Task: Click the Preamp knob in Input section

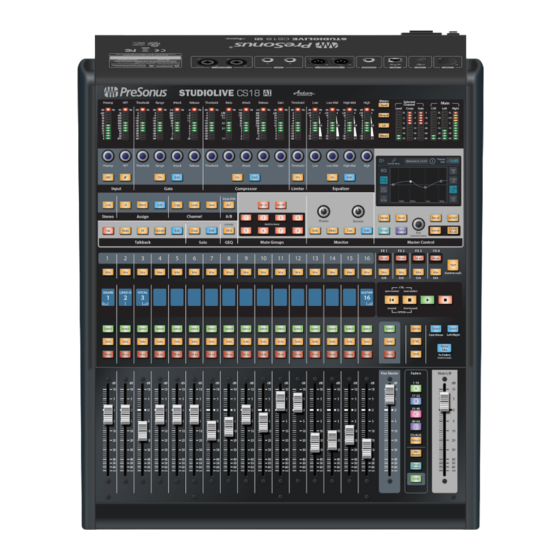Action: tap(108, 156)
